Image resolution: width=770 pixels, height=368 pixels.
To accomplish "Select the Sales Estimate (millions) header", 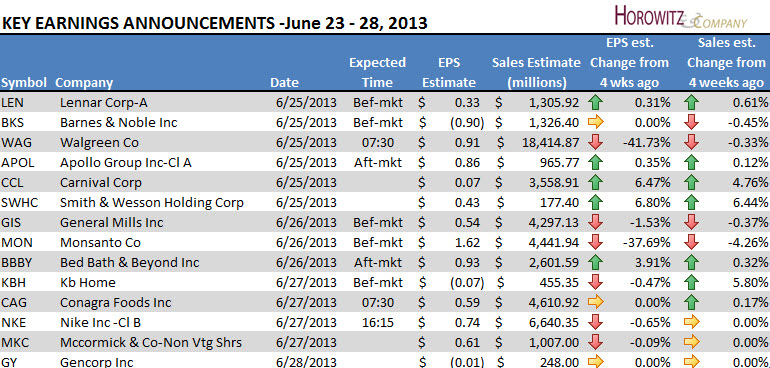I will coord(536,73).
